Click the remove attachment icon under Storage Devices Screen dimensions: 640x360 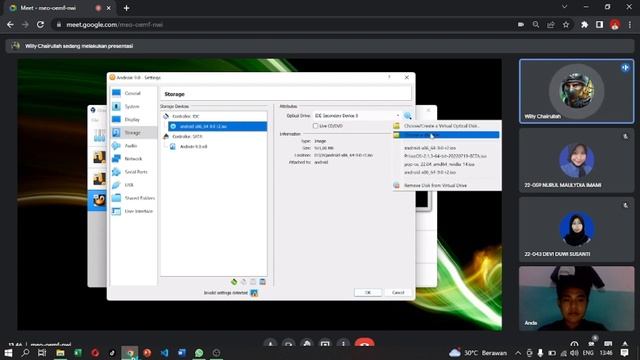[x=262, y=282]
